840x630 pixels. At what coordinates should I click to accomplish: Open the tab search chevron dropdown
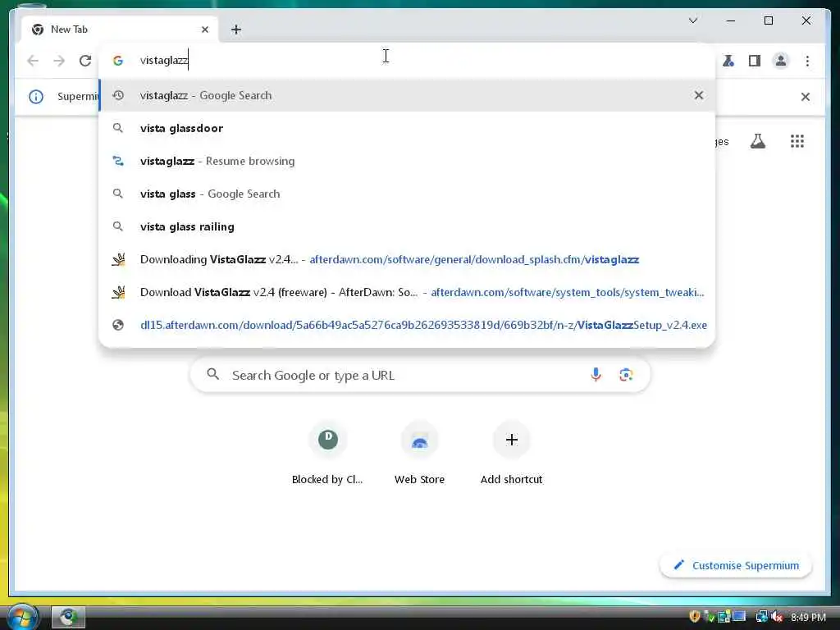tap(692, 21)
